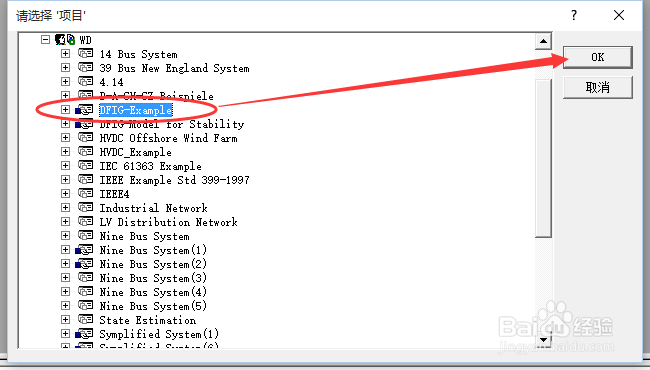Open the ? help button in title bar
This screenshot has width=650, height=370.
click(x=574, y=15)
